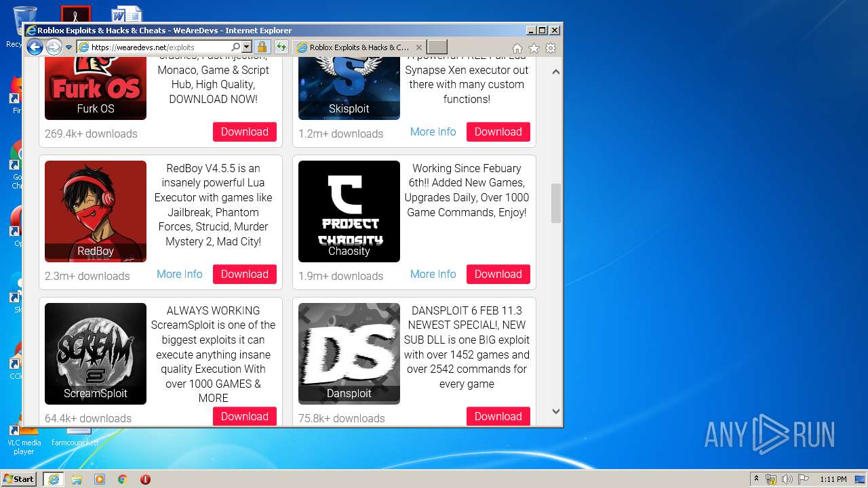Launch the media player taskbar icon
868x488 pixels.
click(x=100, y=479)
